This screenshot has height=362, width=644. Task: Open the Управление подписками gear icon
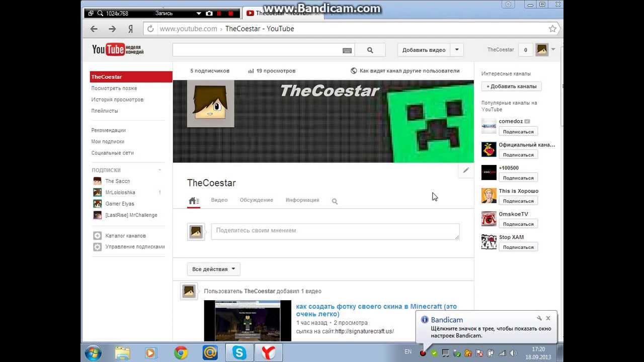click(x=97, y=247)
